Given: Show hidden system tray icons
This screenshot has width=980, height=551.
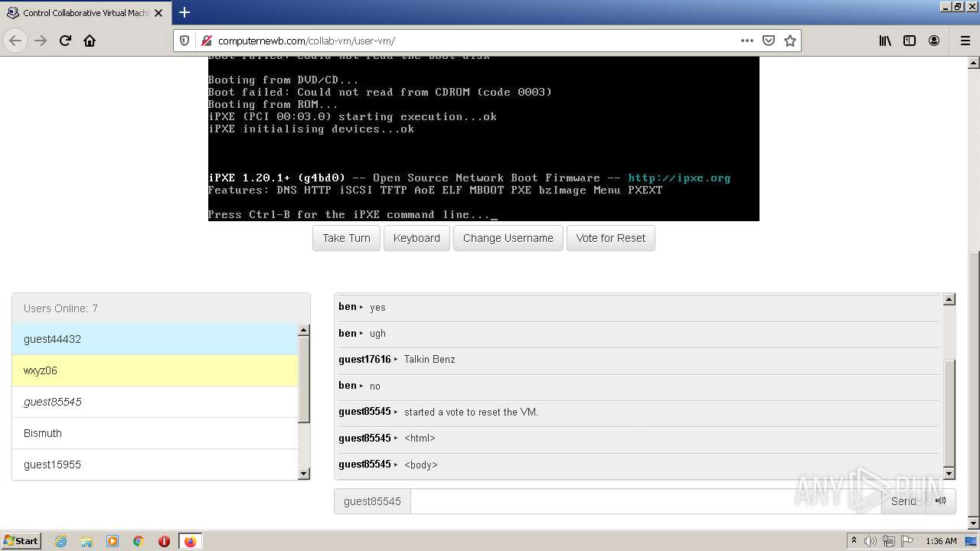Looking at the screenshot, I should pyautogui.click(x=854, y=541).
